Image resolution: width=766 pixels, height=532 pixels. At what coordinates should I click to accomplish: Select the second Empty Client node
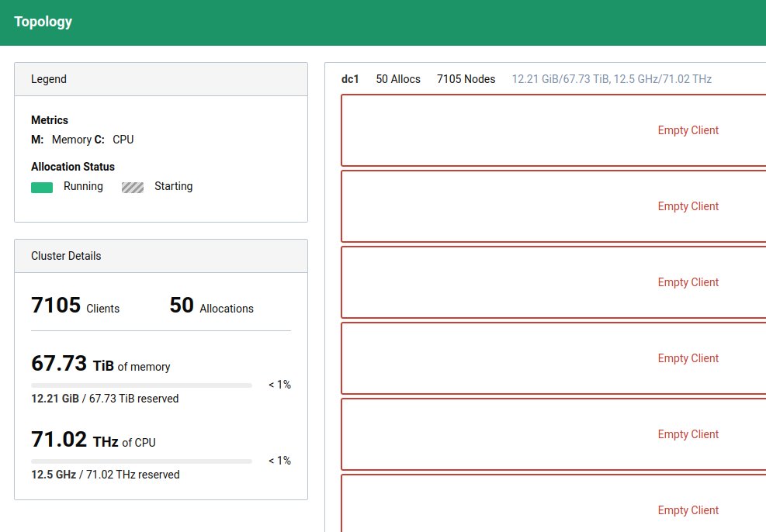(x=553, y=206)
